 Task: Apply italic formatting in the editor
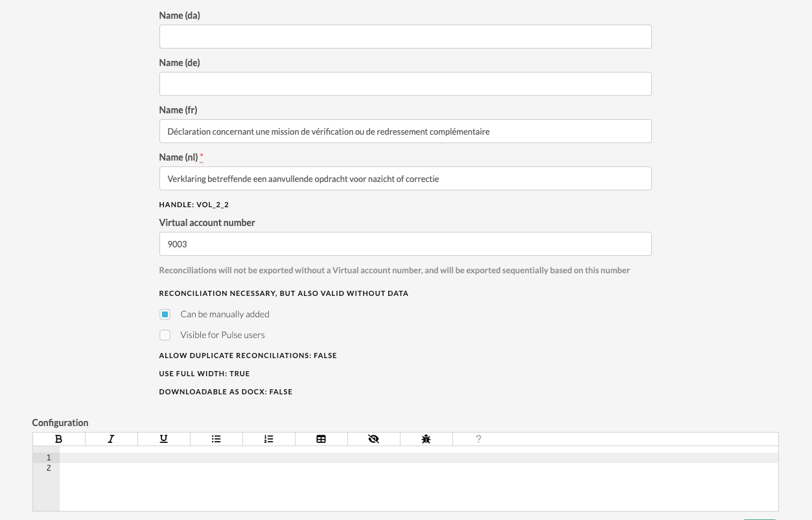click(111, 439)
